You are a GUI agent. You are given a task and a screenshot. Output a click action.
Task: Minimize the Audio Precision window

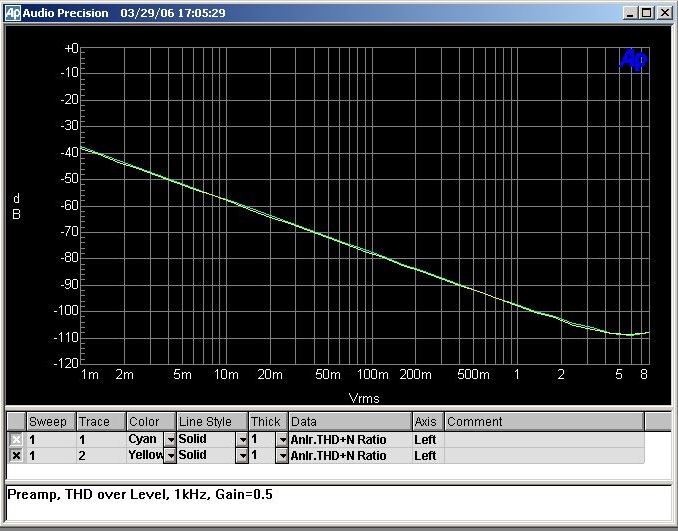[x=629, y=13]
